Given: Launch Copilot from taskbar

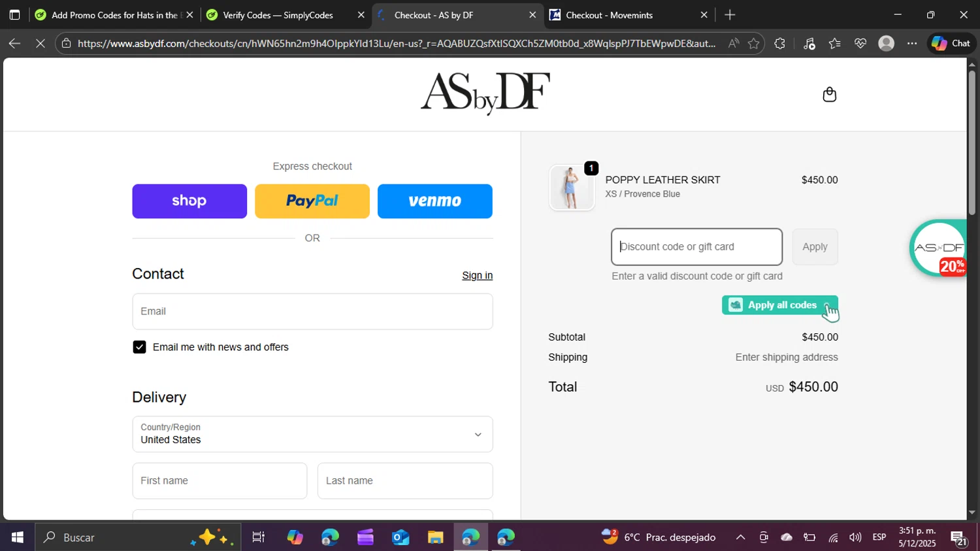Looking at the screenshot, I should click(x=295, y=537).
